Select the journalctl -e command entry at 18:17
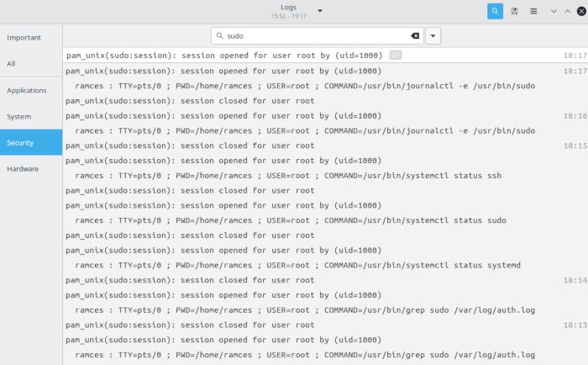Image resolution: width=588 pixels, height=365 pixels. (x=325, y=86)
